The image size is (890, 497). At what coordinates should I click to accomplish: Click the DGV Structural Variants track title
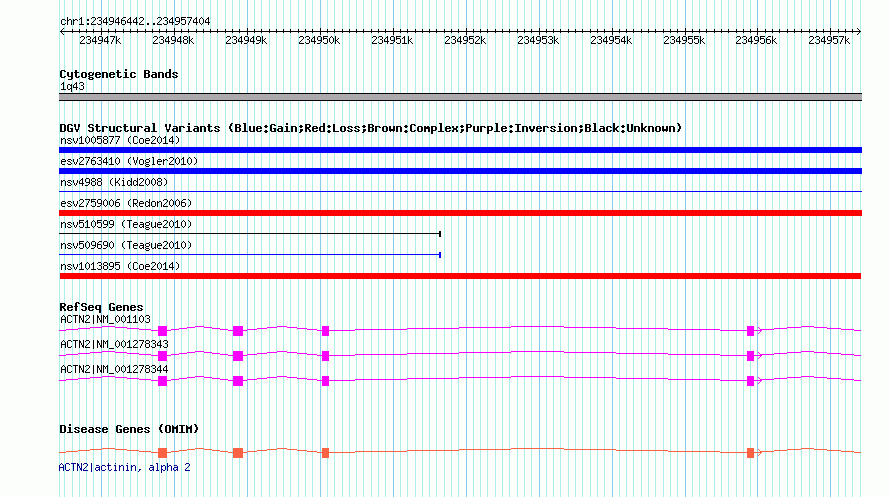(x=370, y=128)
